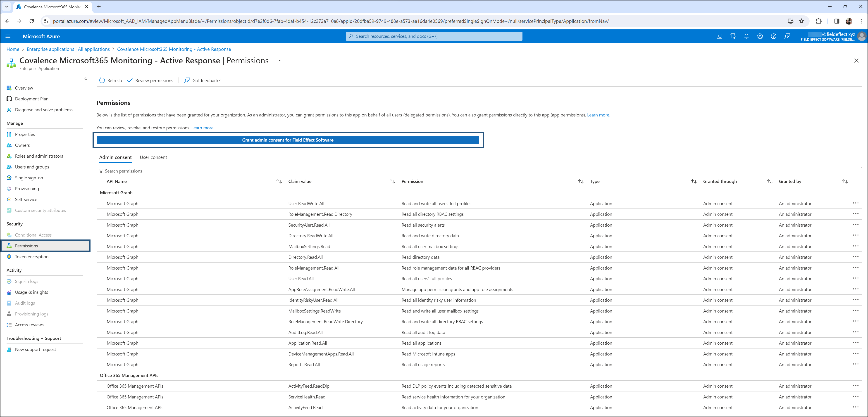Sort by API Name column arrows
868x417 pixels.
(x=279, y=182)
